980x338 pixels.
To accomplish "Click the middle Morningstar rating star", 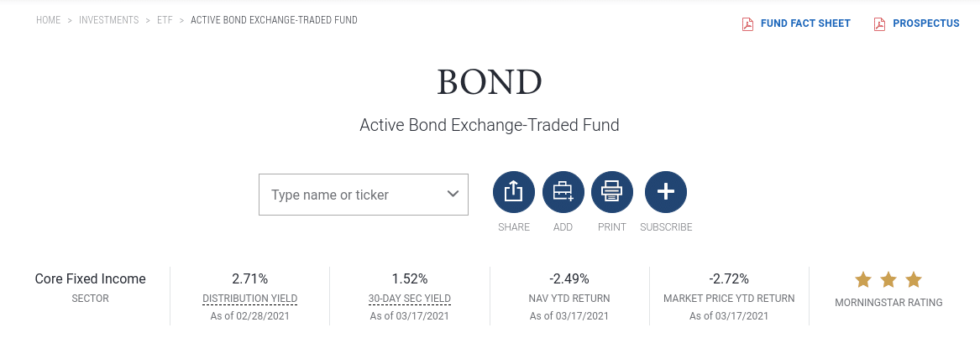I will click(x=888, y=279).
